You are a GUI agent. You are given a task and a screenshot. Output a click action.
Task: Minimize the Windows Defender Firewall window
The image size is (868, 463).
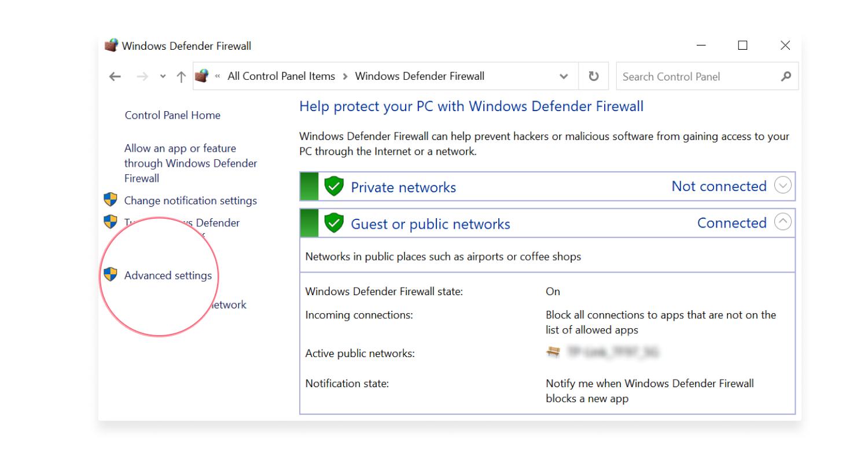pyautogui.click(x=701, y=45)
